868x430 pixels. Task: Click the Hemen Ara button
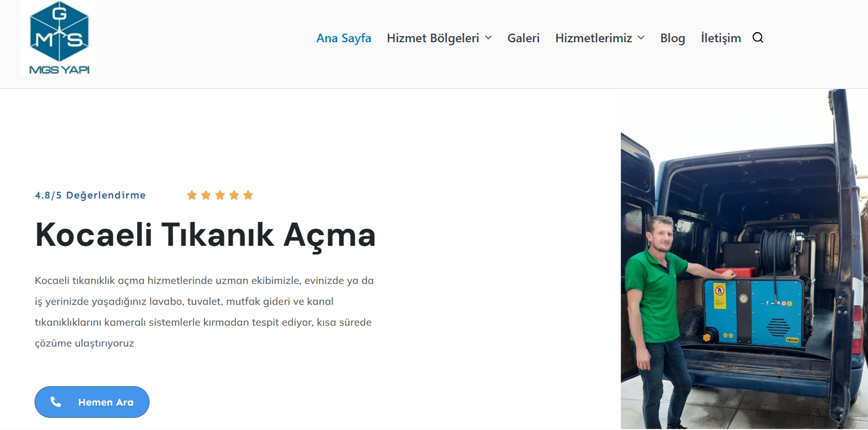[92, 402]
